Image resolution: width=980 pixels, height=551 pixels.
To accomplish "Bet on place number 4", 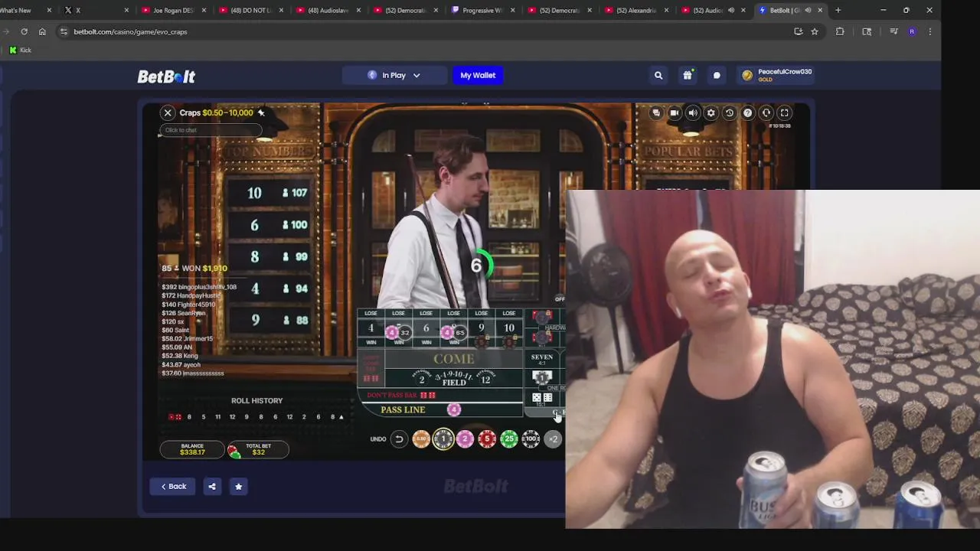I will click(371, 328).
